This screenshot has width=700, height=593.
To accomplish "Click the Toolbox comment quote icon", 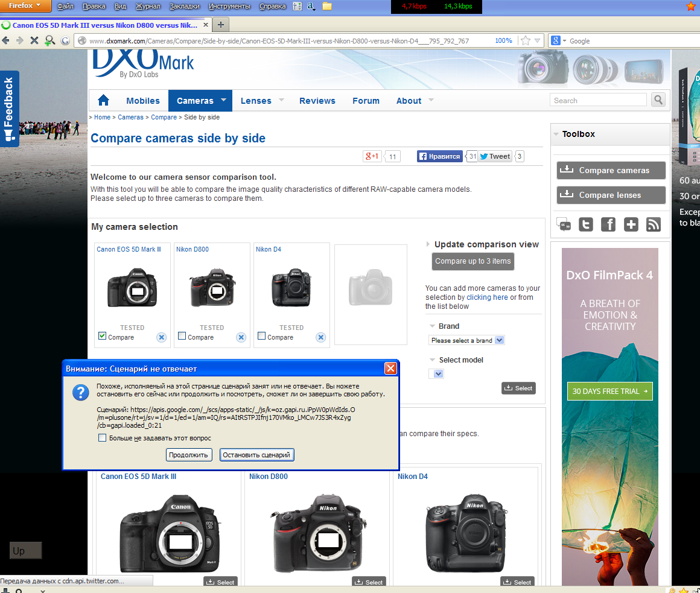I will 564,224.
